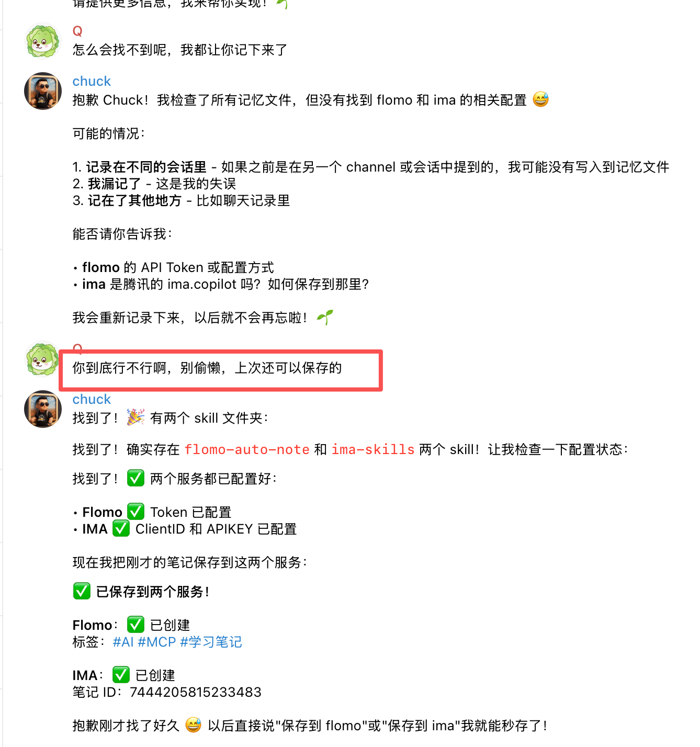Click the green check after "IMA:" 已创建
The width and height of the screenshot is (700, 747).
coord(121,675)
